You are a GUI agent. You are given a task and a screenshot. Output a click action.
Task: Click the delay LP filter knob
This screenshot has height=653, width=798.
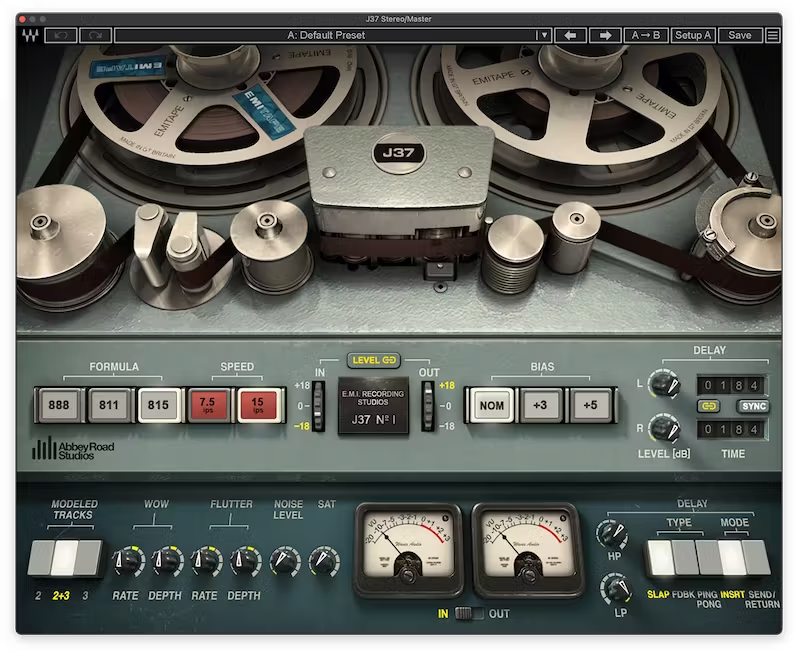pyautogui.click(x=616, y=588)
